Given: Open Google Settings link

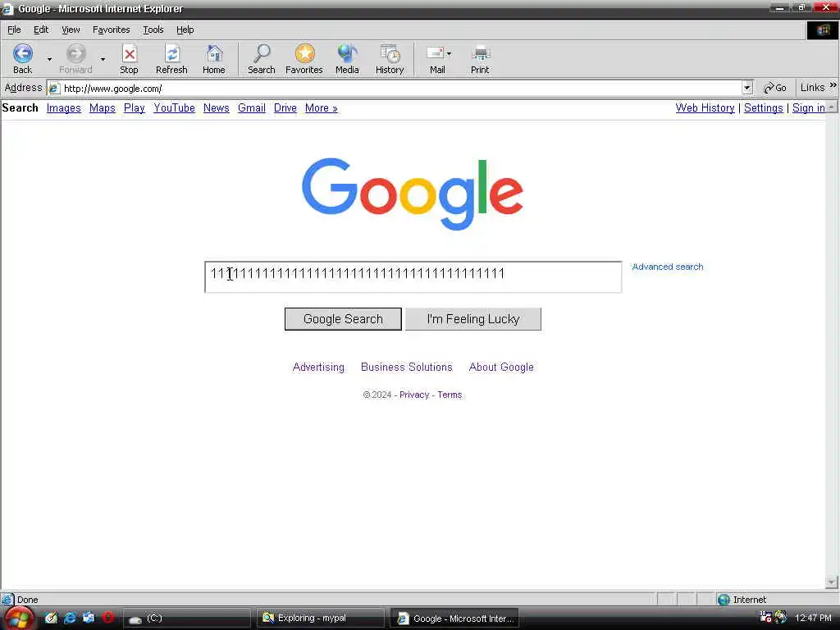Looking at the screenshot, I should (x=764, y=108).
